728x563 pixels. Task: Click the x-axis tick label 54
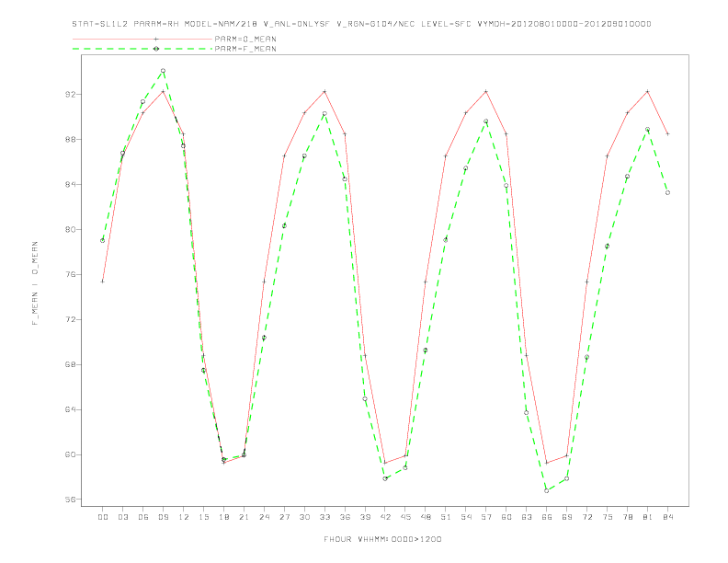click(466, 517)
